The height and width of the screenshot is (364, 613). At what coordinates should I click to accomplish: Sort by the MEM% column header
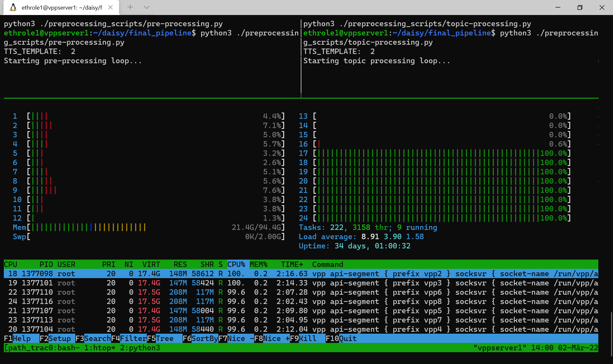click(259, 264)
